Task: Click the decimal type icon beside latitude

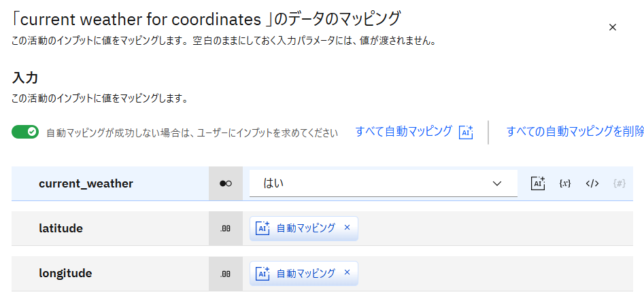Action: [x=226, y=228]
